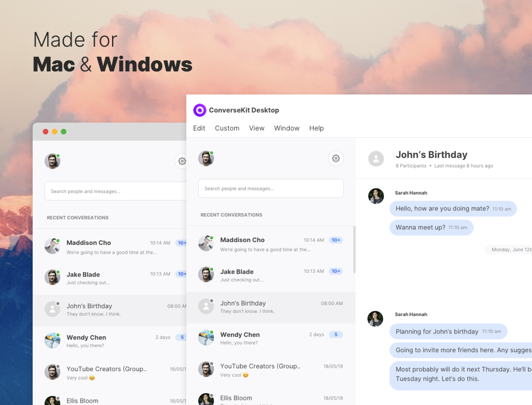Click the YouTube Creators group avatar
Screen dimensions: 532x405
[206, 370]
